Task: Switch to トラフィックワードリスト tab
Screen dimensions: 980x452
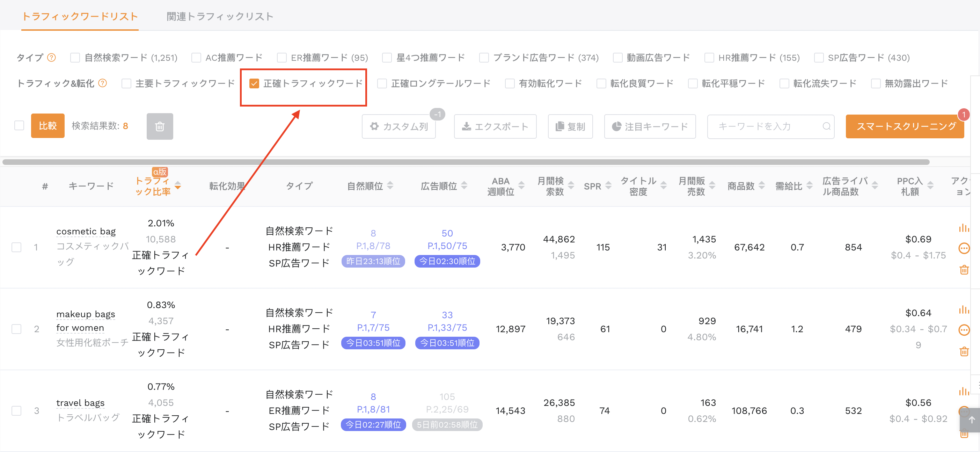Action: coord(80,16)
